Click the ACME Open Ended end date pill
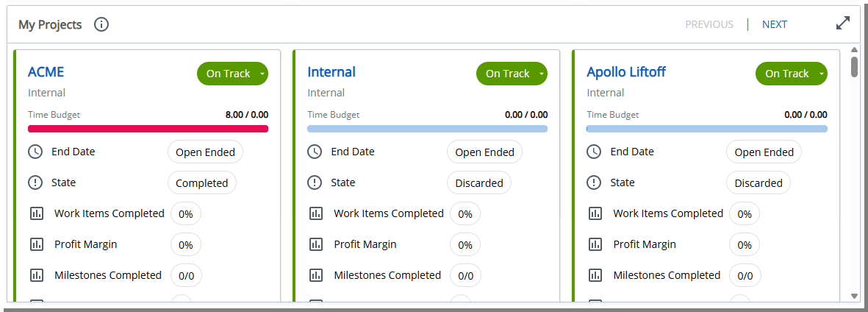The height and width of the screenshot is (312, 868). point(205,152)
